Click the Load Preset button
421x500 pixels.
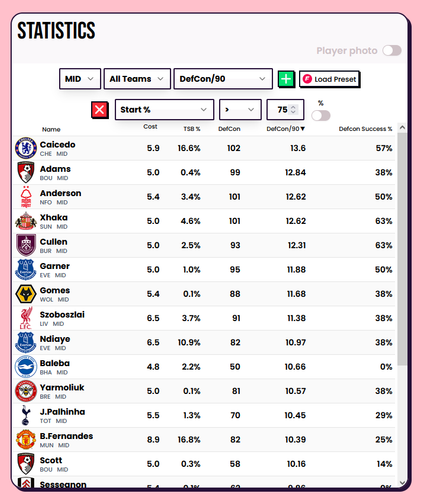pyautogui.click(x=329, y=79)
